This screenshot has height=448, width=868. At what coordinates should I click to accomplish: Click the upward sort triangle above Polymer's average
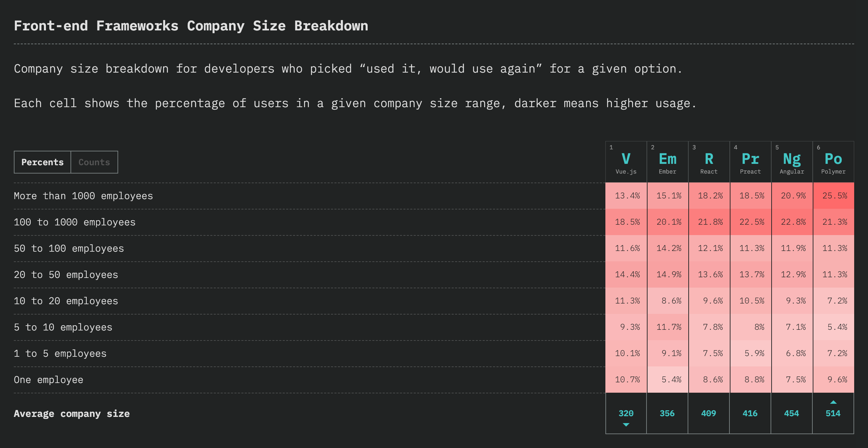[x=834, y=402]
